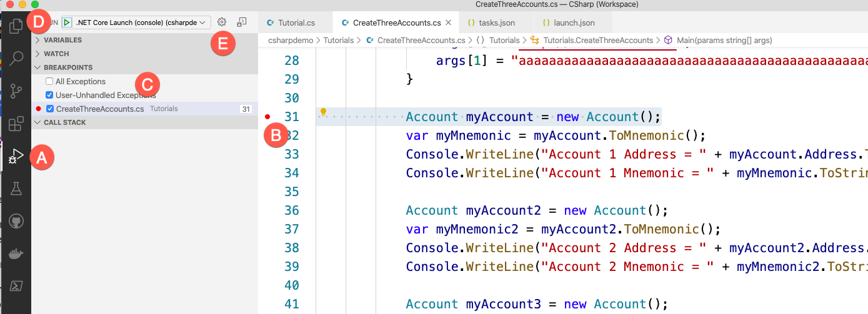This screenshot has height=314, width=868.
Task: Open the Docker view
Action: [x=16, y=253]
